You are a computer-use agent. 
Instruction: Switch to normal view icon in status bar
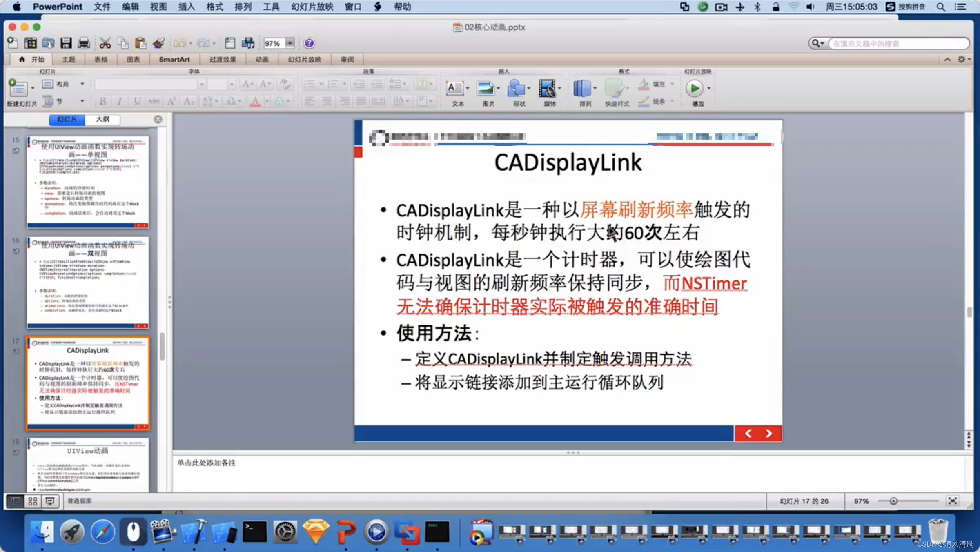16,501
